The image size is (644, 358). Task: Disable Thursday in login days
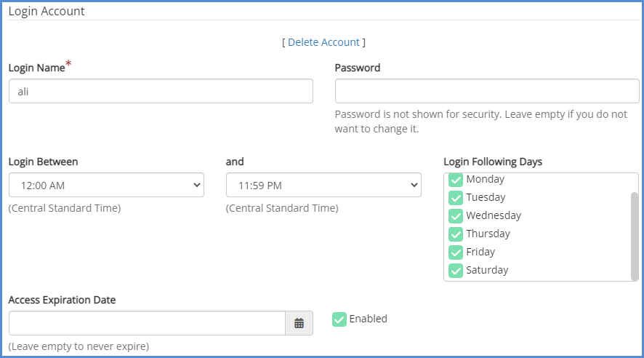coord(456,234)
